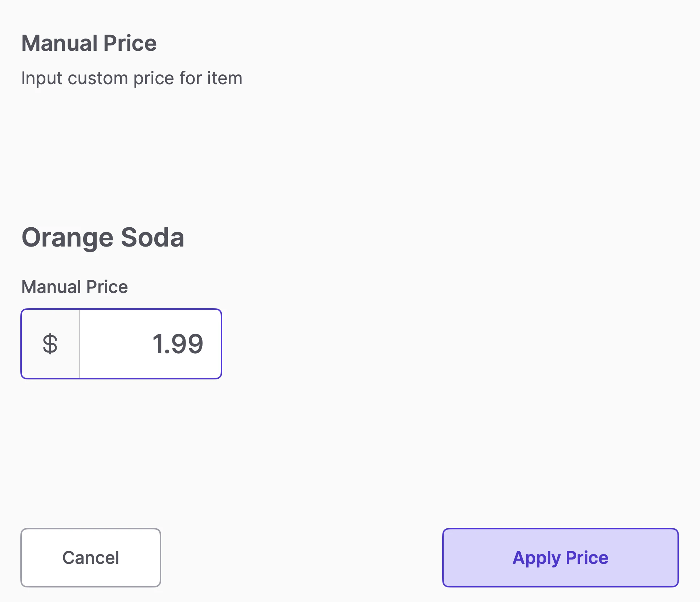Click the Orange Soda item name
The width and height of the screenshot is (700, 602).
103,237
